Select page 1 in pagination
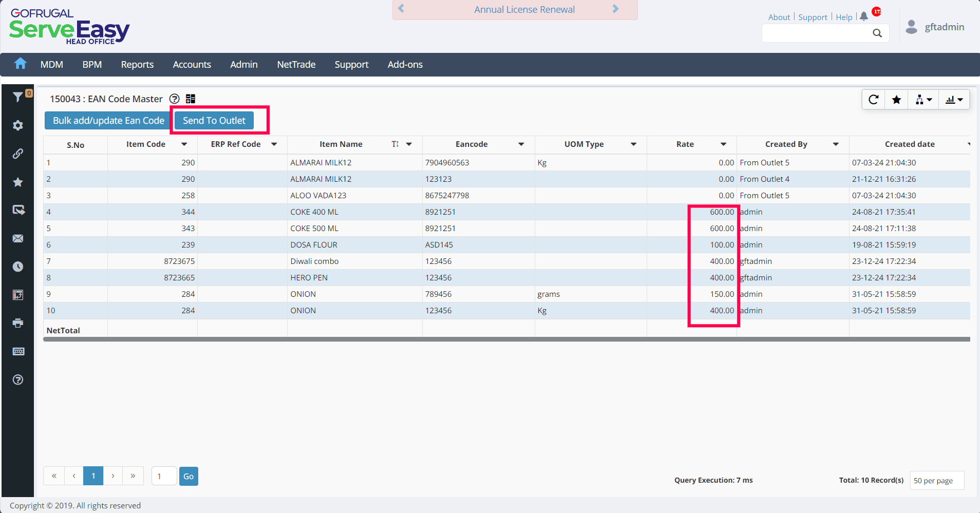Viewport: 980px width, 513px height. click(93, 476)
